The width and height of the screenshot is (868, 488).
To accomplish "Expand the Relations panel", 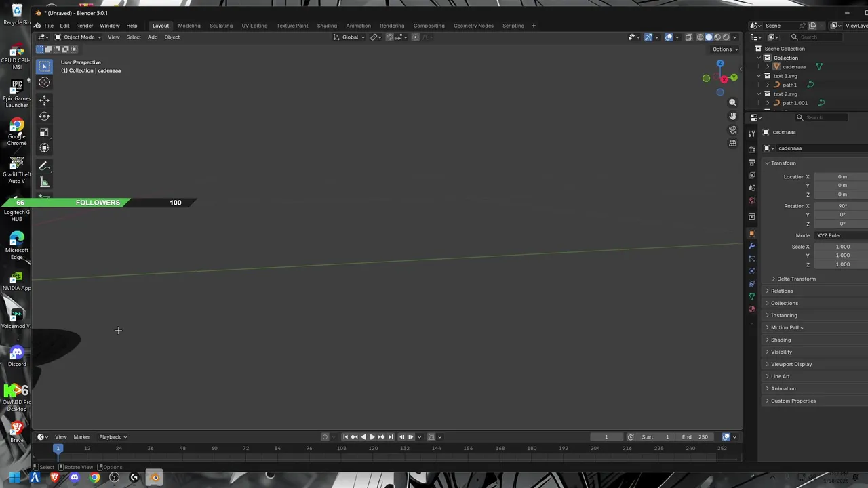I will click(782, 291).
